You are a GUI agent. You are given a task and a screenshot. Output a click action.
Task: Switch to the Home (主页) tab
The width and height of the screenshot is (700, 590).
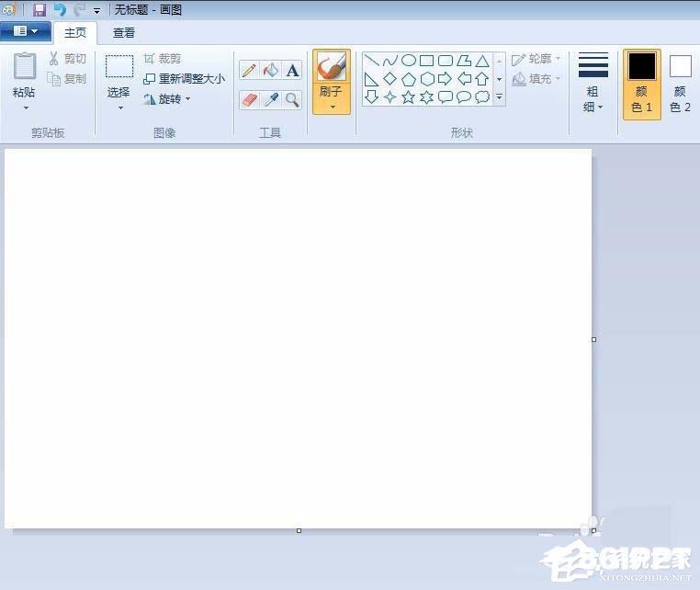click(75, 32)
